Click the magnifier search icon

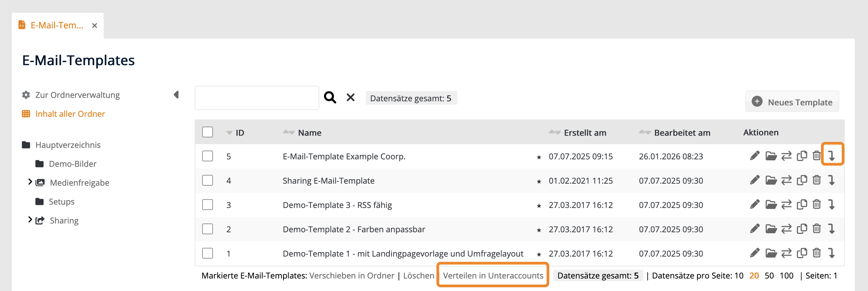(x=330, y=98)
